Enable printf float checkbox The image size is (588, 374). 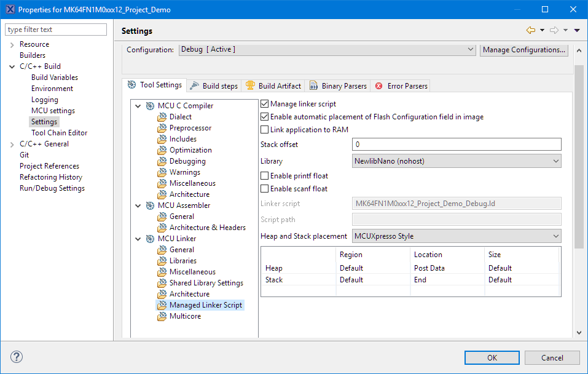265,176
